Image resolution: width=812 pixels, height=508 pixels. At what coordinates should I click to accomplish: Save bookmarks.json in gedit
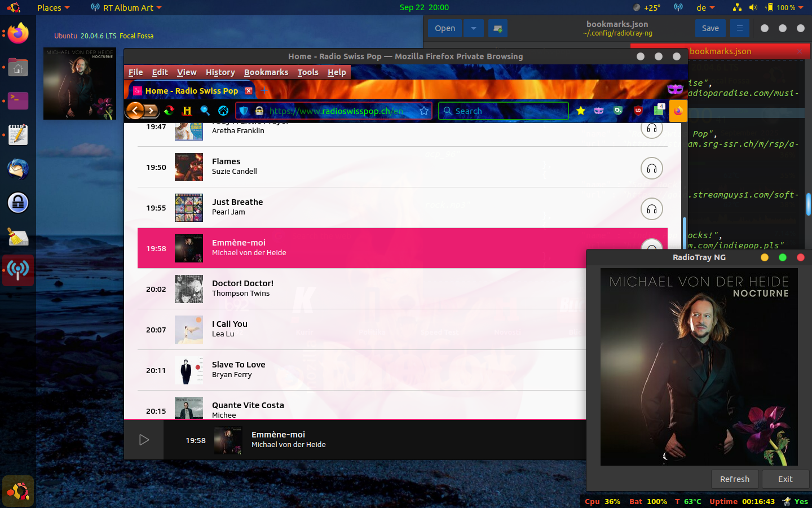point(710,28)
